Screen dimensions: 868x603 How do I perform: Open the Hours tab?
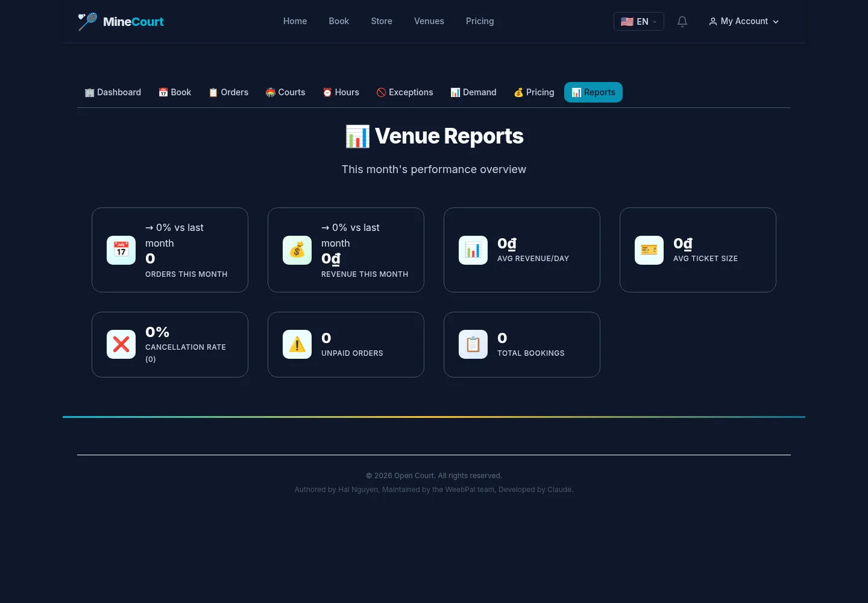click(341, 92)
